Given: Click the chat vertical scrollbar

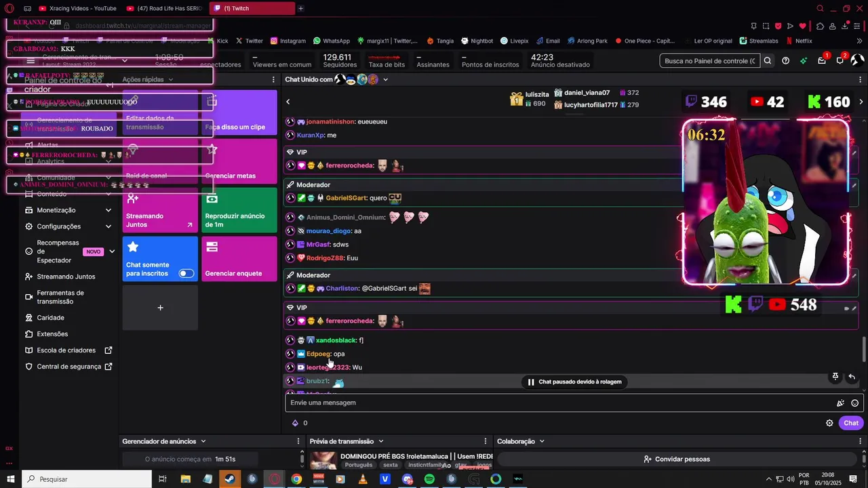Looking at the screenshot, I should pos(864,349).
